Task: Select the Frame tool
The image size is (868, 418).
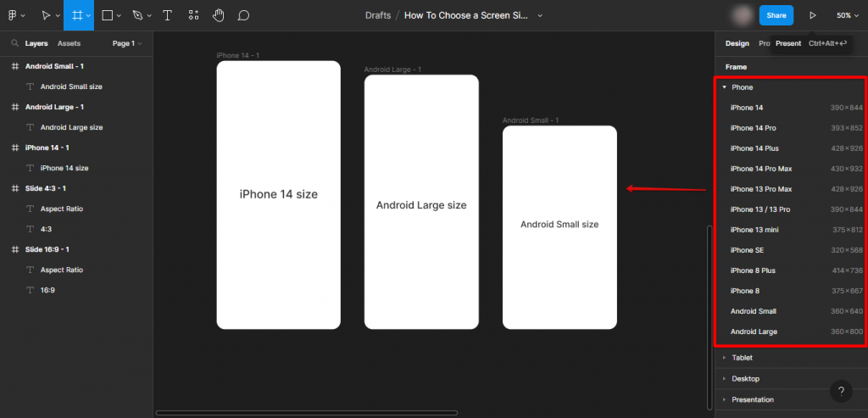Action: pos(76,15)
